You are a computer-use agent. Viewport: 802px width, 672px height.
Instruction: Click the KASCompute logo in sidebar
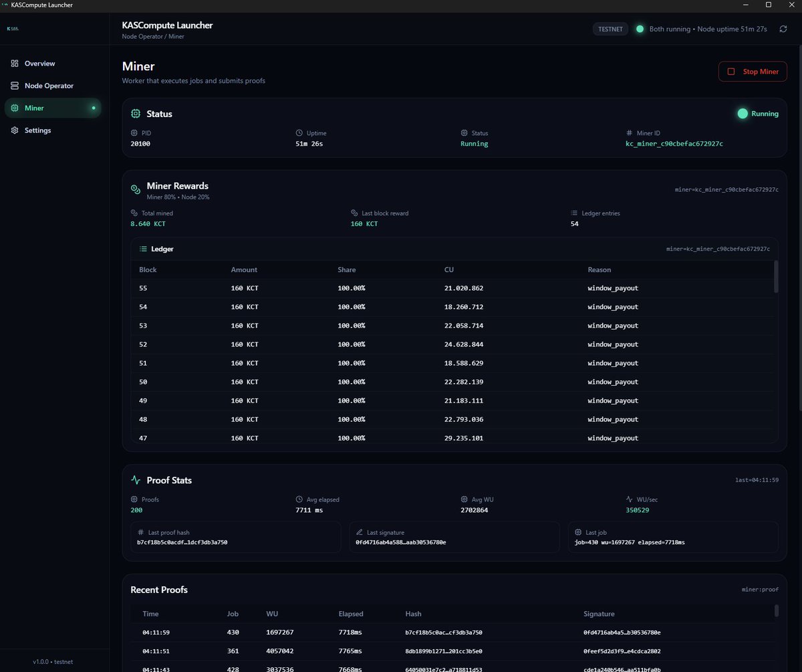tap(13, 29)
